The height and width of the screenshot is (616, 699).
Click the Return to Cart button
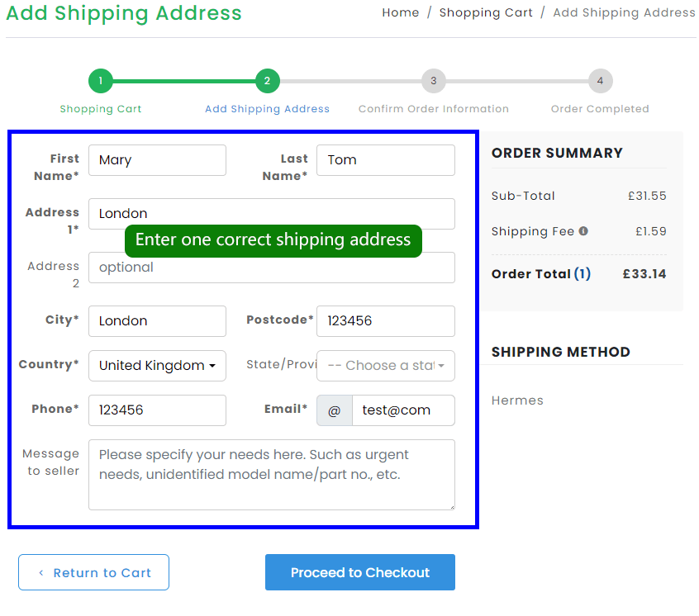[x=93, y=572]
